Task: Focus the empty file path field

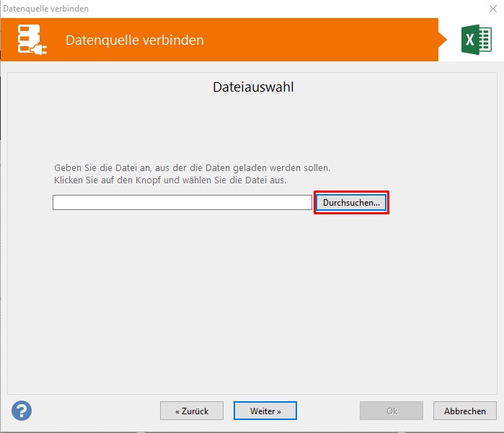Action: [x=182, y=203]
